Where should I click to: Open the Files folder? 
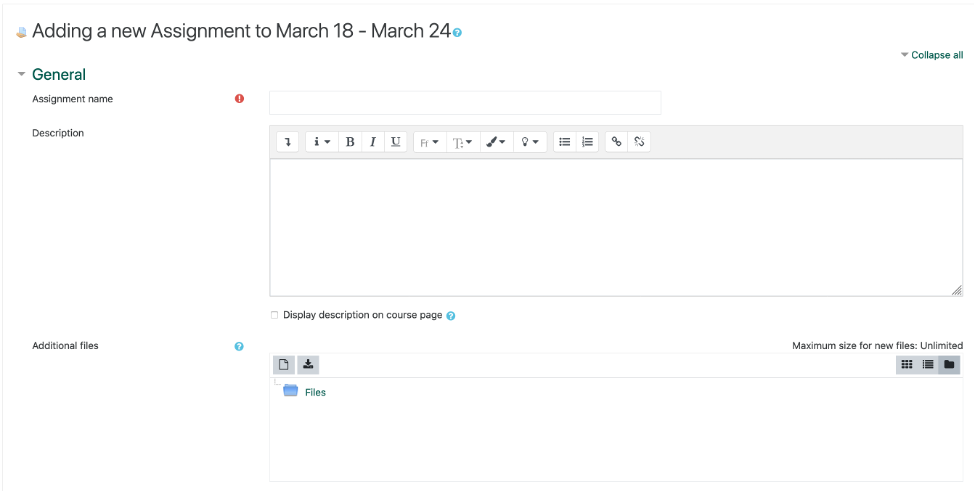pos(314,392)
